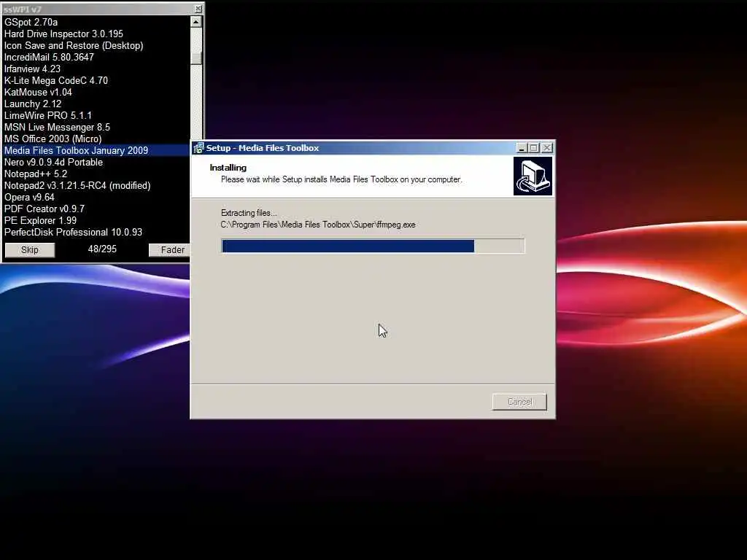Select Irfanview 4.23 entry
This screenshot has height=560, width=747.
[x=97, y=69]
